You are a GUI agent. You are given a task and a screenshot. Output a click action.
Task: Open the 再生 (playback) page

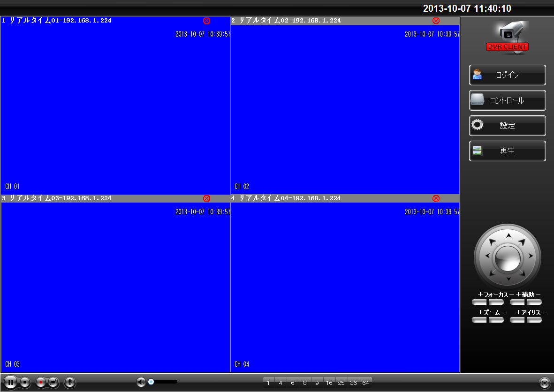tap(508, 151)
